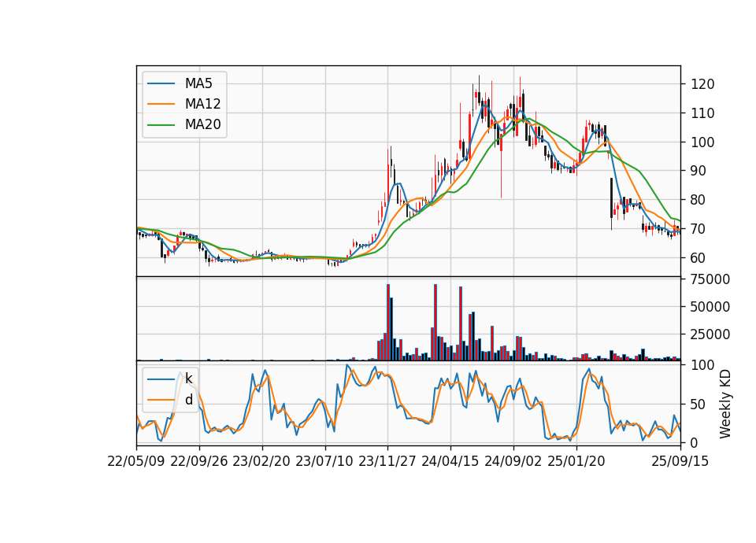Viewport: 756px width, 543px height.
Task: Click the 24/09/02 date label
Action: 513,461
